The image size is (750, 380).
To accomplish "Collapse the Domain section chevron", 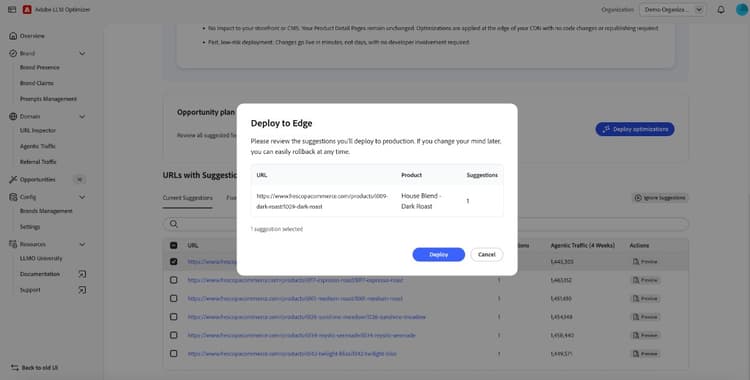I will 82,116.
